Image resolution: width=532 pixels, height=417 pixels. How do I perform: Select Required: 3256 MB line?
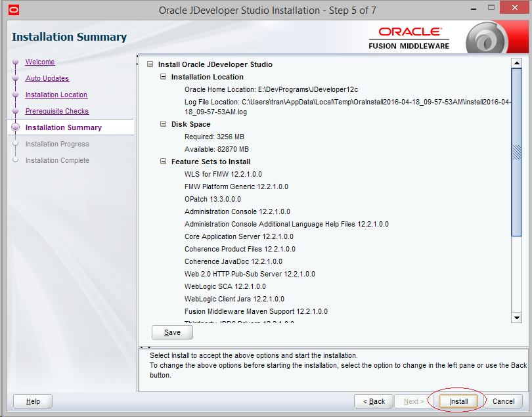click(214, 137)
